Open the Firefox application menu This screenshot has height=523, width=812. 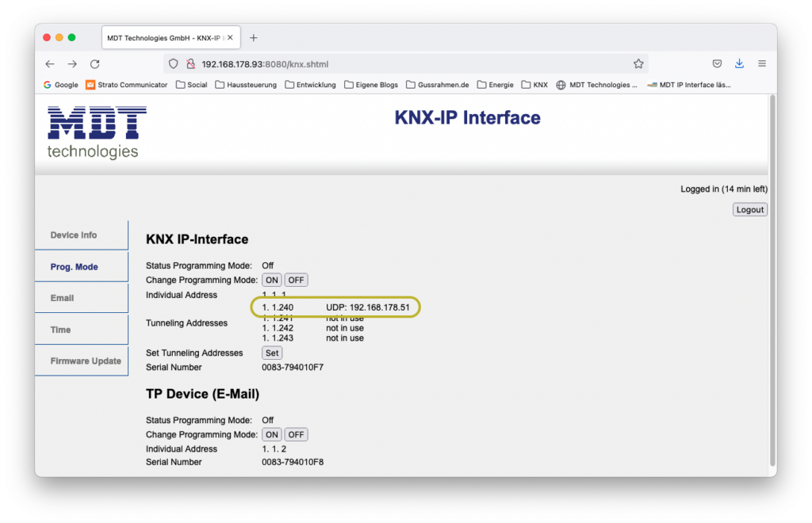[x=762, y=63]
